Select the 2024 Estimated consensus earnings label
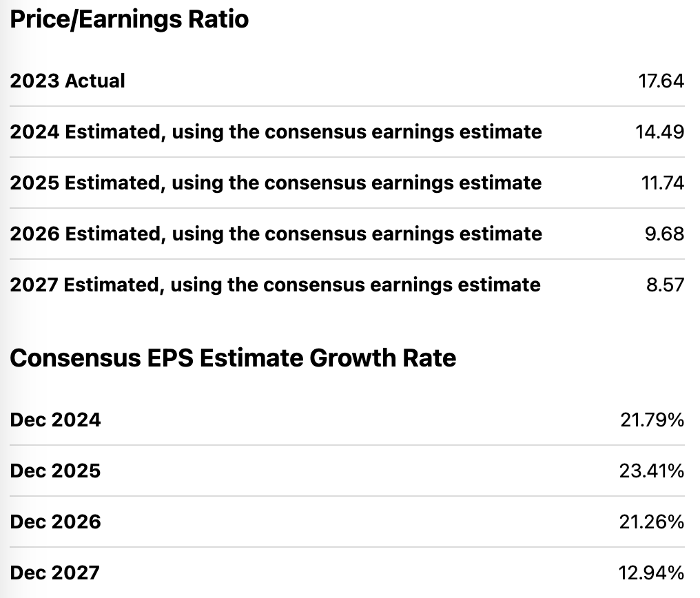 pos(276,132)
